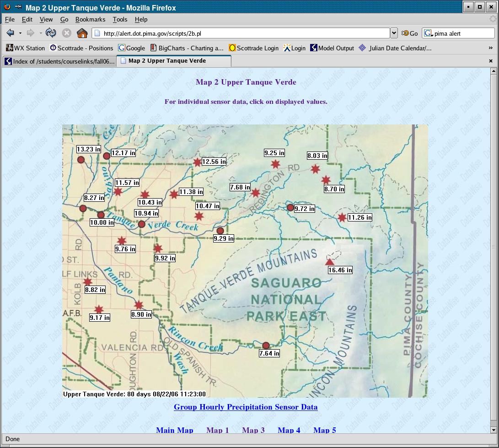The height and width of the screenshot is (448, 499).
Task: Open back button history dropdown arrow
Action: 20,33
